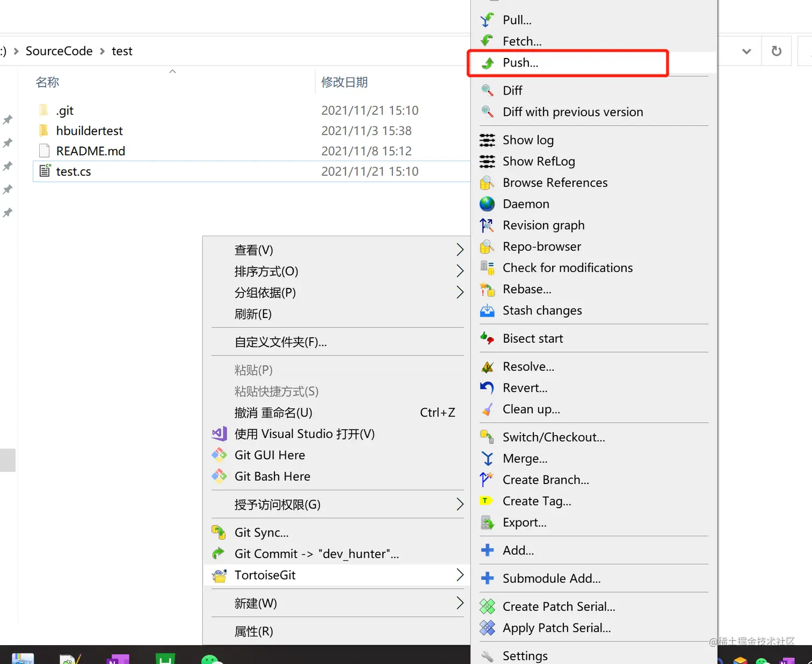Click the Merge icon
Screen dimensions: 812x664
[x=487, y=458]
